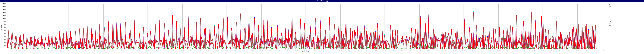Click the 10000 tick on the y-axis
This screenshot has width=644, height=54.
pos(5,34)
